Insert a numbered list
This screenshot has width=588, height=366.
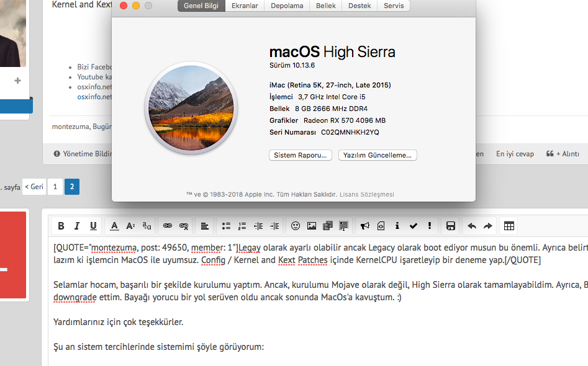[243, 226]
